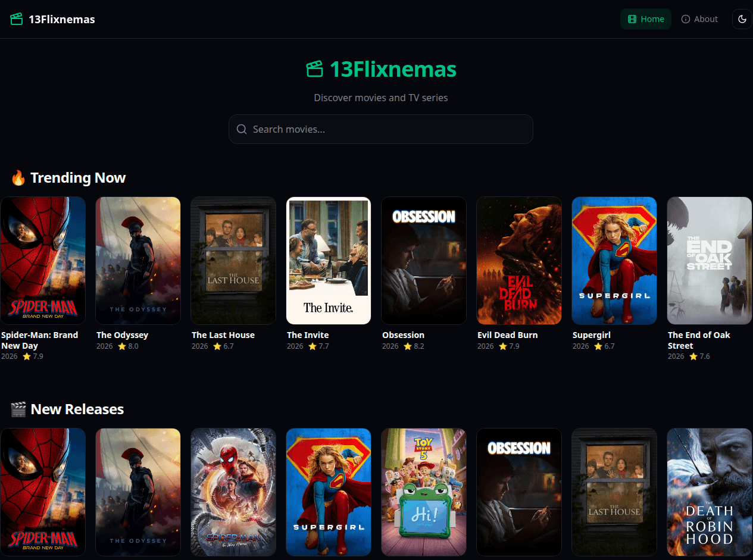753x560 pixels.
Task: Open Spider-Man: Brand New Day in New Releases
Action: pos(43,492)
